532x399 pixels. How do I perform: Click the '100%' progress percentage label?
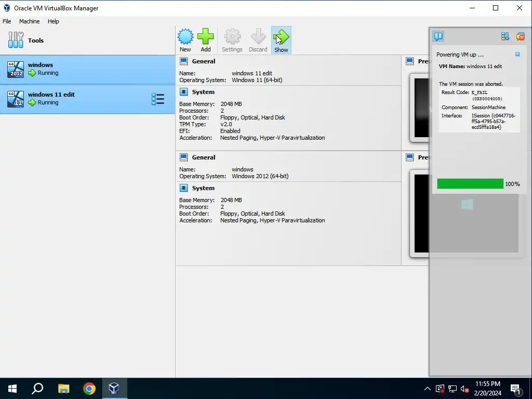click(x=512, y=184)
